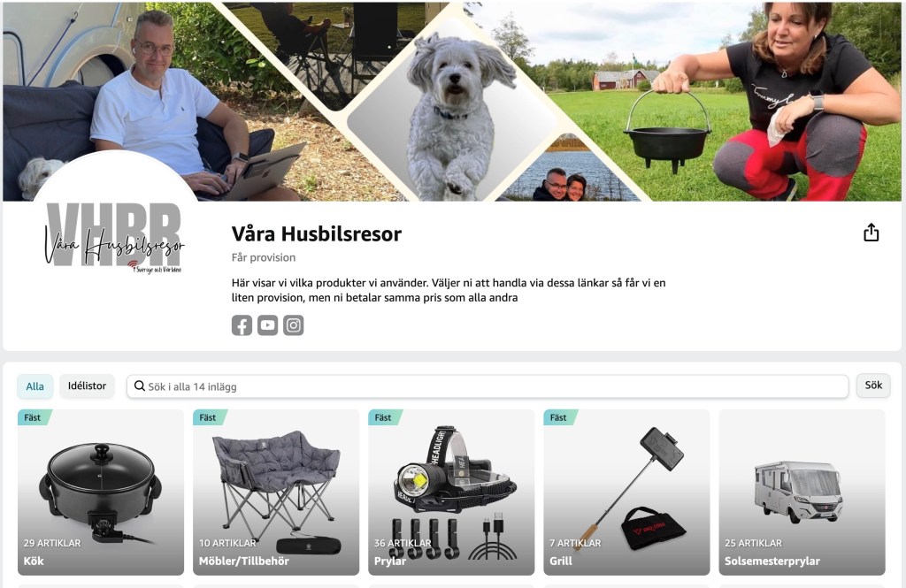The image size is (906, 588).
Task: Open the Facebook social link icon
Action: 242,325
